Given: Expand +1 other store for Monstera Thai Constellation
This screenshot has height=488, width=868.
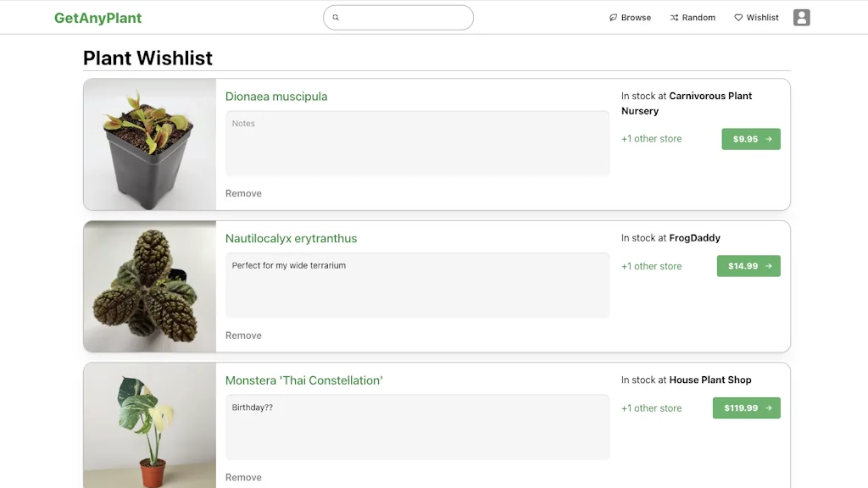Looking at the screenshot, I should coord(651,408).
